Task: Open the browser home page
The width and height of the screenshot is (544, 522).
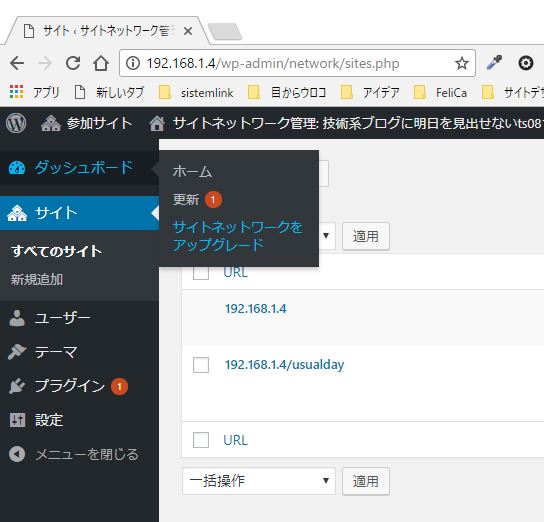Action: [x=101, y=63]
